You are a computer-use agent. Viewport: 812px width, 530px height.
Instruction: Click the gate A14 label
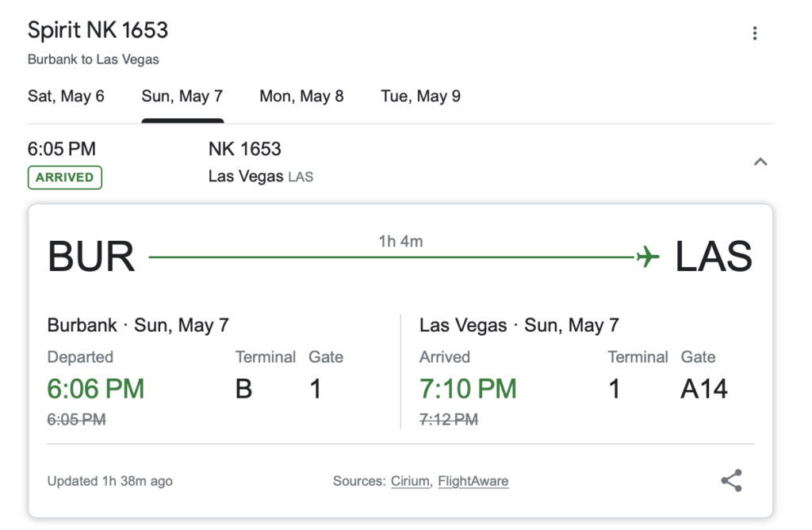703,388
